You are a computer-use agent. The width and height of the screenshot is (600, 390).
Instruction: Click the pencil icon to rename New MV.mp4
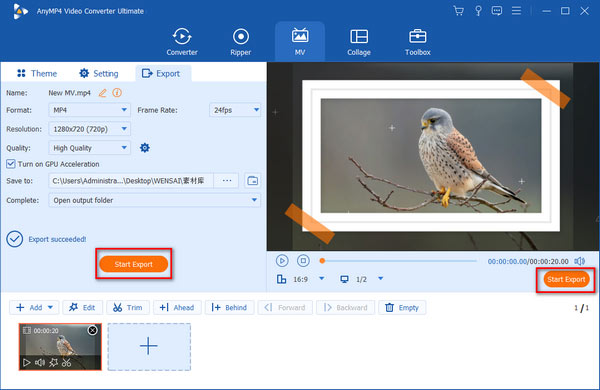click(103, 93)
